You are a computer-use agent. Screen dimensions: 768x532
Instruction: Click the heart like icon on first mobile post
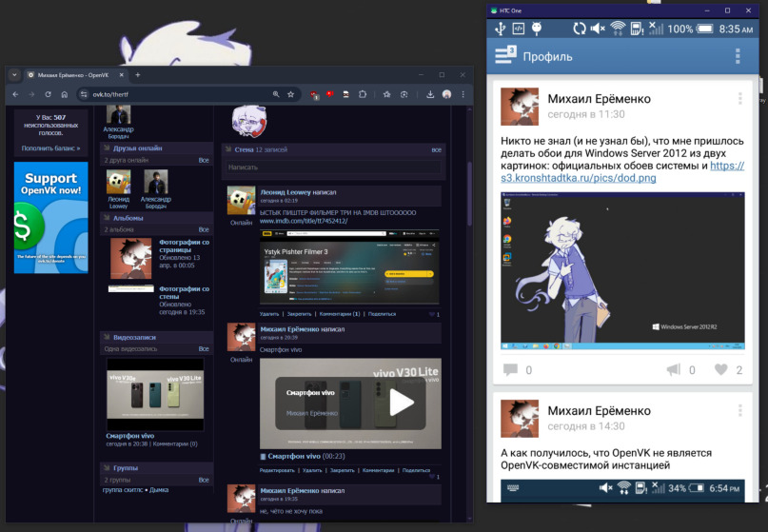pos(721,370)
